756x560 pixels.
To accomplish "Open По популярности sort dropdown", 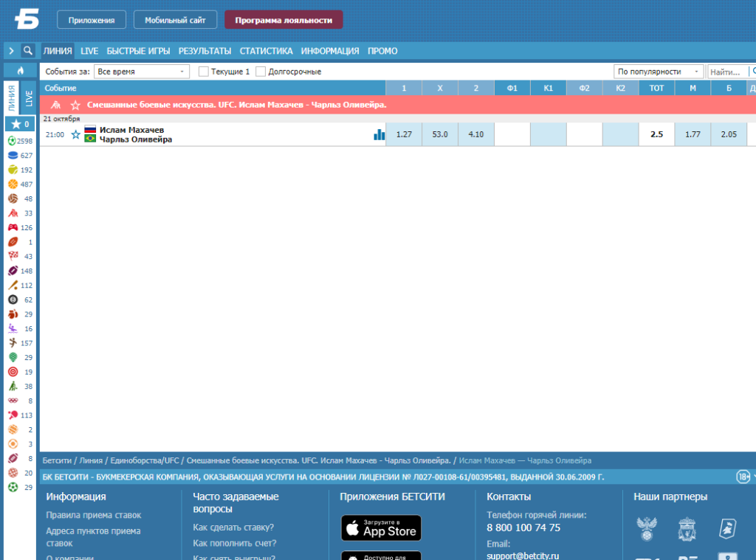I will (659, 72).
